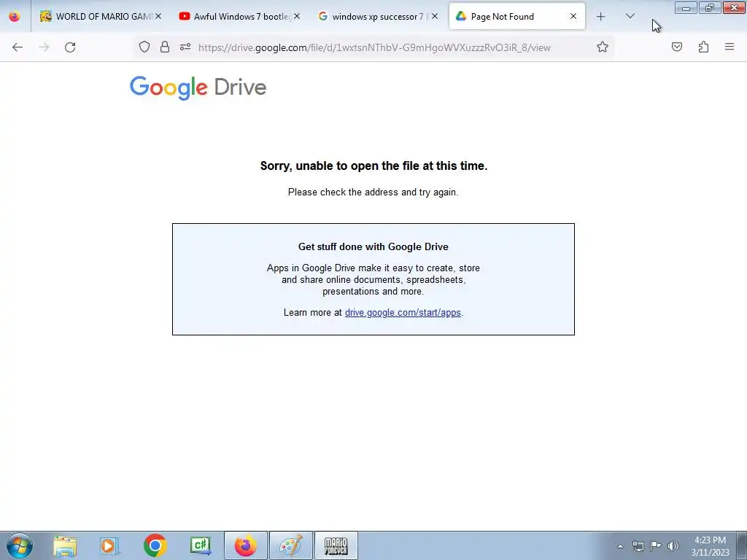Launch Windows Media Player from taskbar
This screenshot has height=560, width=747.
109,545
